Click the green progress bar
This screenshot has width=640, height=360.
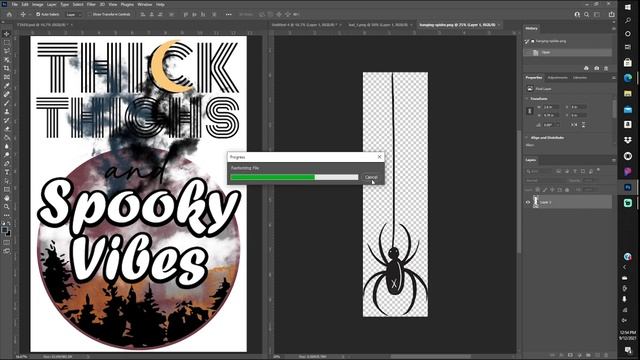click(x=273, y=177)
